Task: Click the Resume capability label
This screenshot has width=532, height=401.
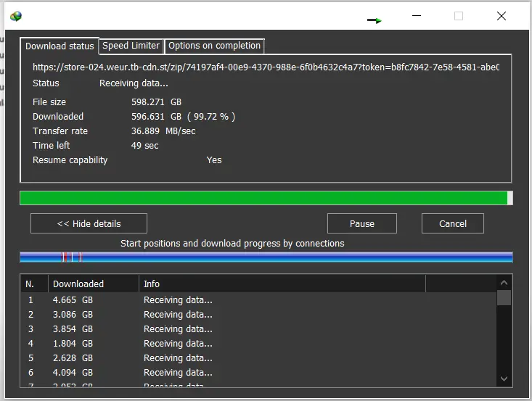Action: (x=70, y=160)
